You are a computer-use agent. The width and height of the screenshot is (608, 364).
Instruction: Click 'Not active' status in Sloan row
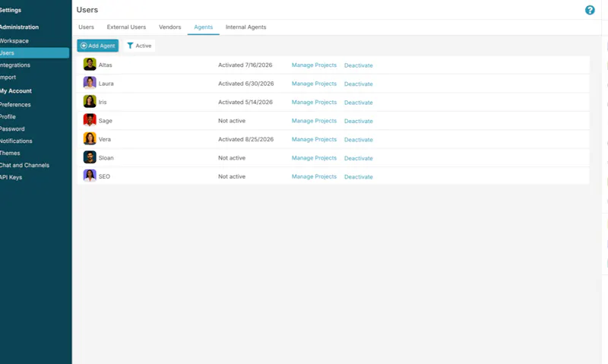[232, 158]
